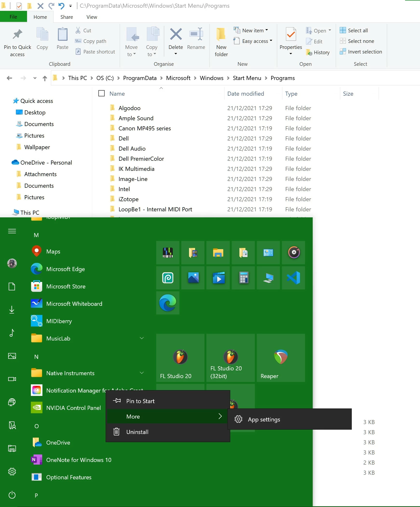The height and width of the screenshot is (507, 420).
Task: Launch the Calculator tile
Action: click(243, 278)
